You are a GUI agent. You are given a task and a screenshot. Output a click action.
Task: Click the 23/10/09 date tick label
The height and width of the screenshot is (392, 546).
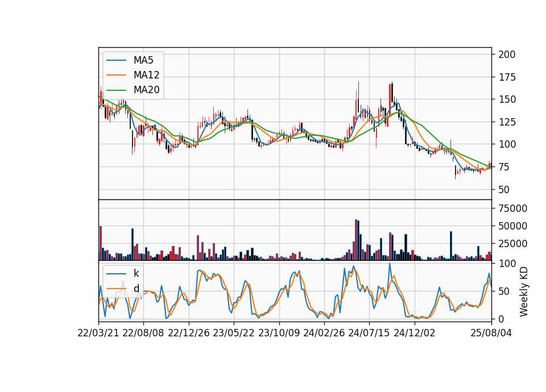[279, 333]
